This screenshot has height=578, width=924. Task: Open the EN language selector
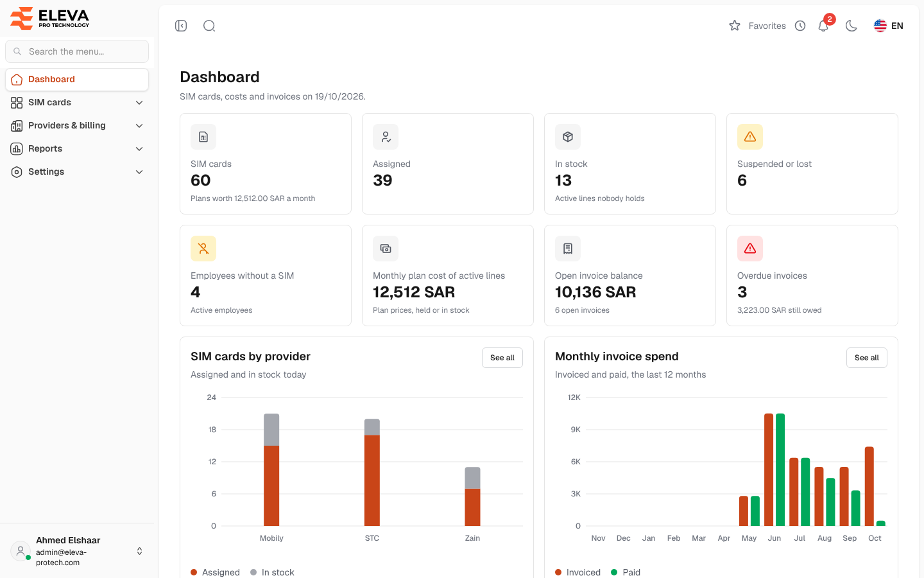889,26
